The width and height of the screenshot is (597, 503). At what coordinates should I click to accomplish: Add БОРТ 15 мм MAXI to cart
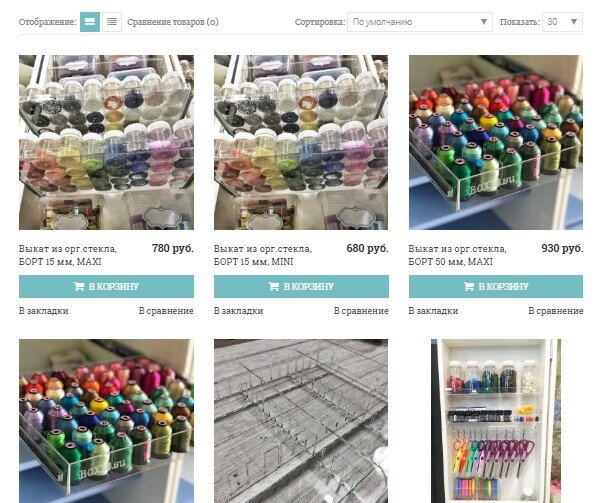[x=106, y=286]
